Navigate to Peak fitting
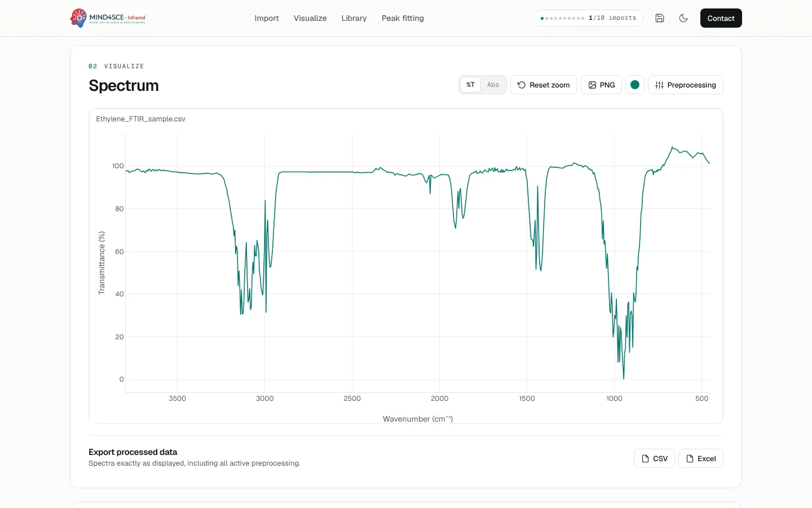 click(x=403, y=18)
